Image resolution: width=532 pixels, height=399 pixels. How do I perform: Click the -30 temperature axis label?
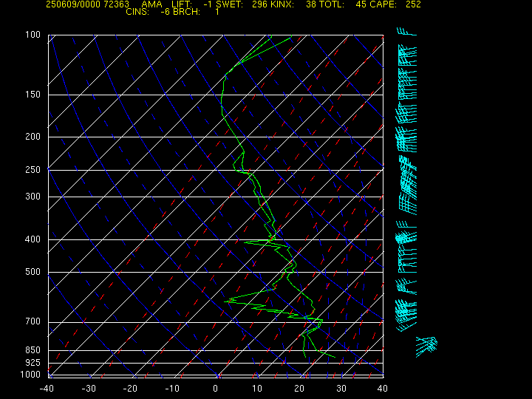click(89, 389)
